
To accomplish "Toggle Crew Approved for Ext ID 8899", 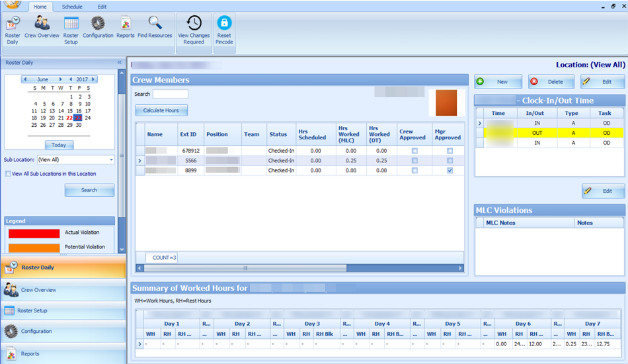I will coord(414,170).
